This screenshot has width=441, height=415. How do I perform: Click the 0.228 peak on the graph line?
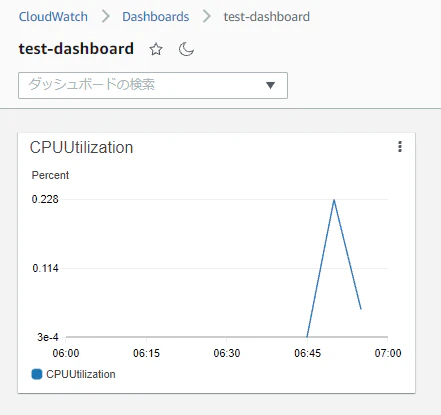pos(334,200)
